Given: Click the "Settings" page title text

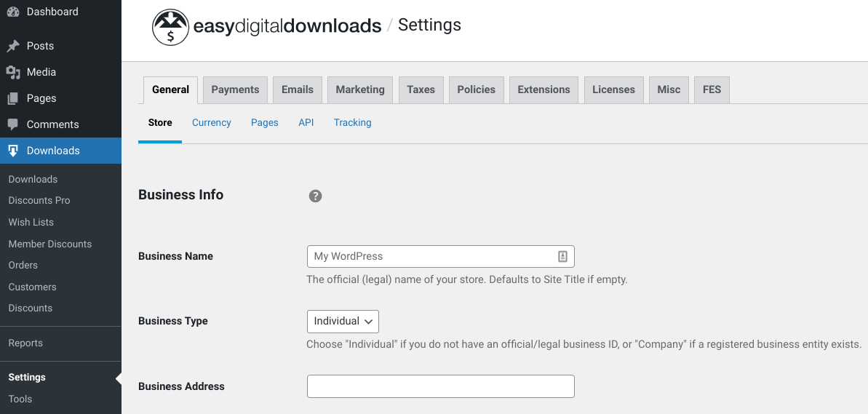Looking at the screenshot, I should 429,25.
